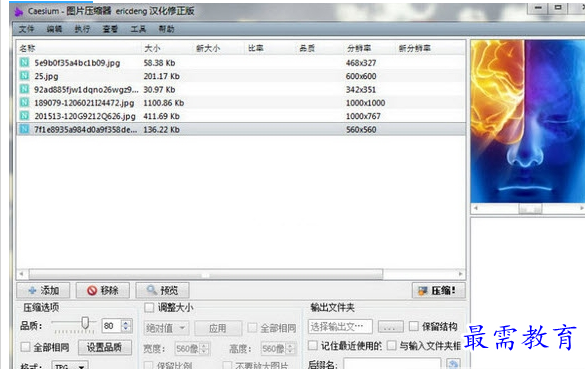Click the 1100.86 Kb size cell
585x369 pixels.
click(x=164, y=103)
